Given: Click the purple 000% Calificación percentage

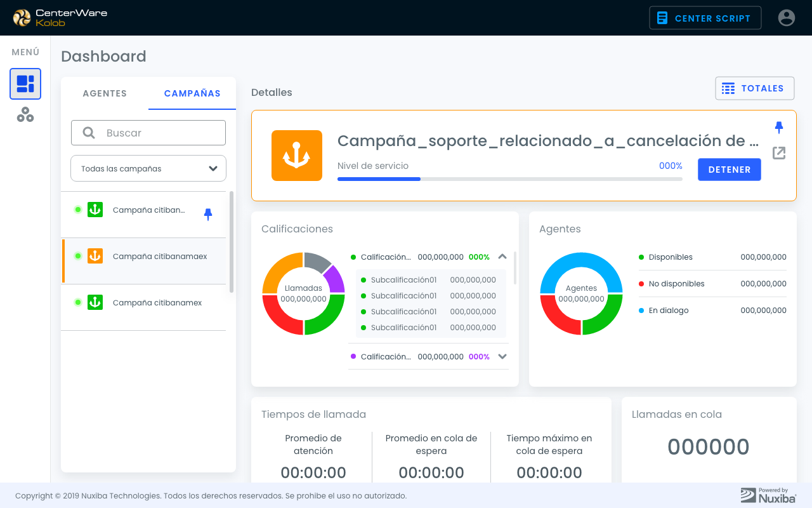Looking at the screenshot, I should tap(479, 357).
